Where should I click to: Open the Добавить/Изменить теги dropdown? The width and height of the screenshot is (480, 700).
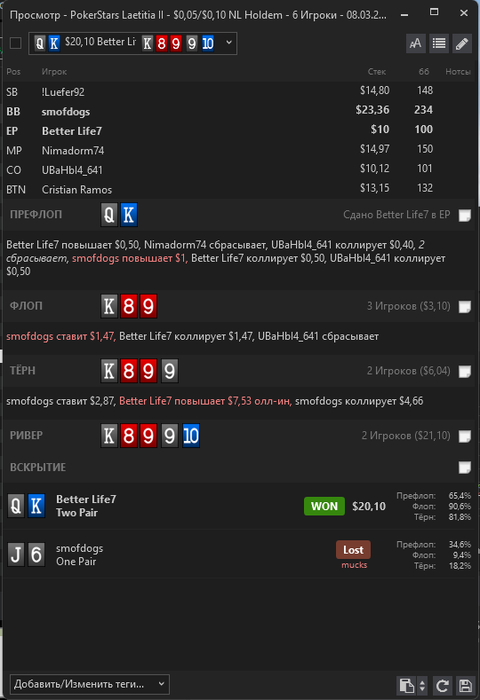click(x=90, y=684)
